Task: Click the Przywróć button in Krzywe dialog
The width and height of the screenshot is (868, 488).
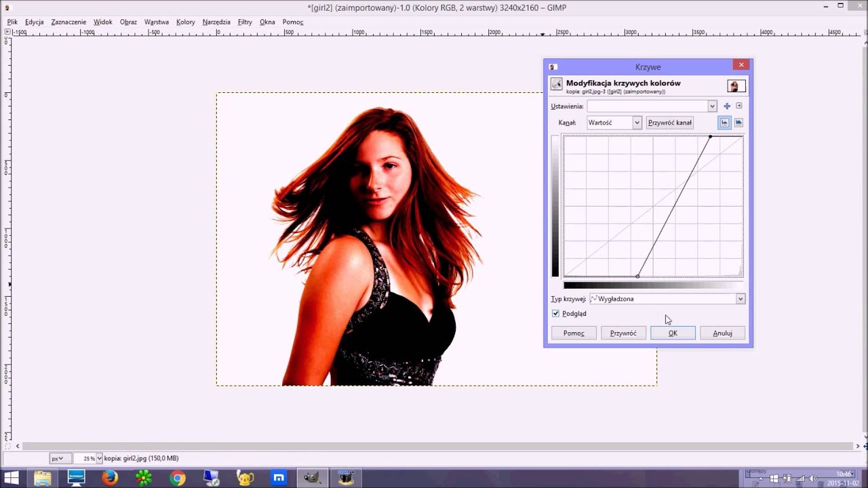Action: coord(623,333)
